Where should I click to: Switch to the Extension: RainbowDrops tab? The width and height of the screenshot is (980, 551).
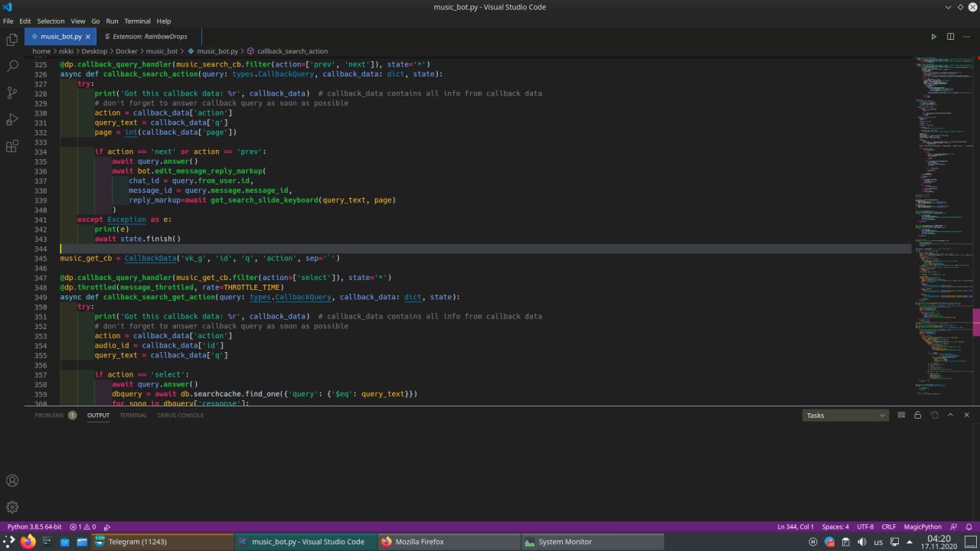pos(149,37)
